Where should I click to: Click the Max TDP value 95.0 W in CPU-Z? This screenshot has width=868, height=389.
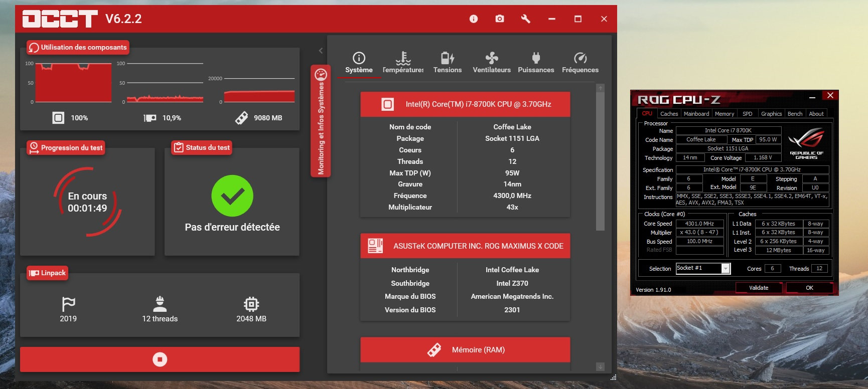pyautogui.click(x=768, y=139)
